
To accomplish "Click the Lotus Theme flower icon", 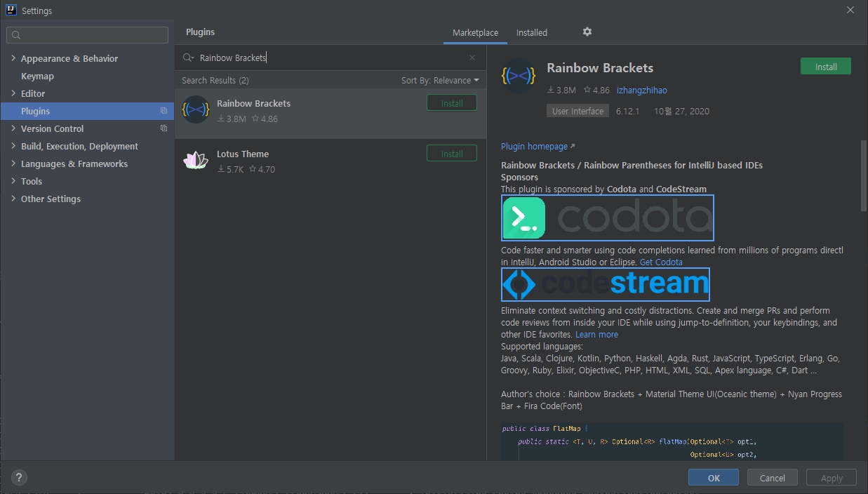I will [x=195, y=160].
